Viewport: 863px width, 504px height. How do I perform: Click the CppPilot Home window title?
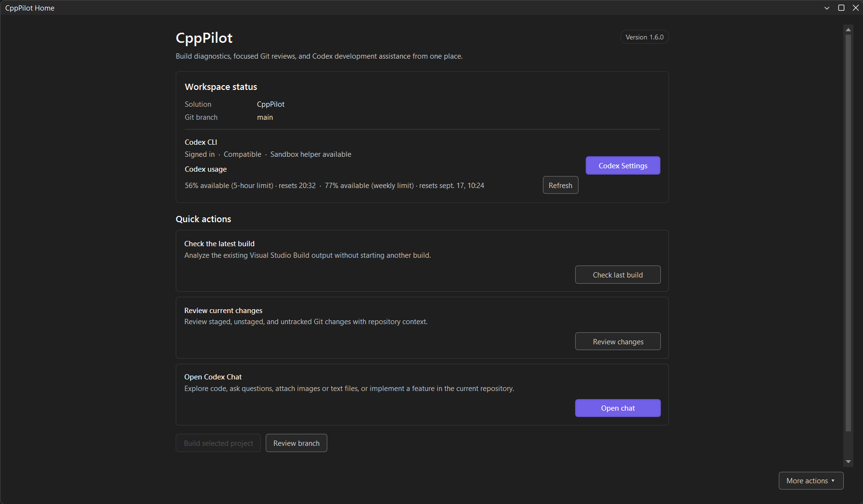click(x=30, y=8)
